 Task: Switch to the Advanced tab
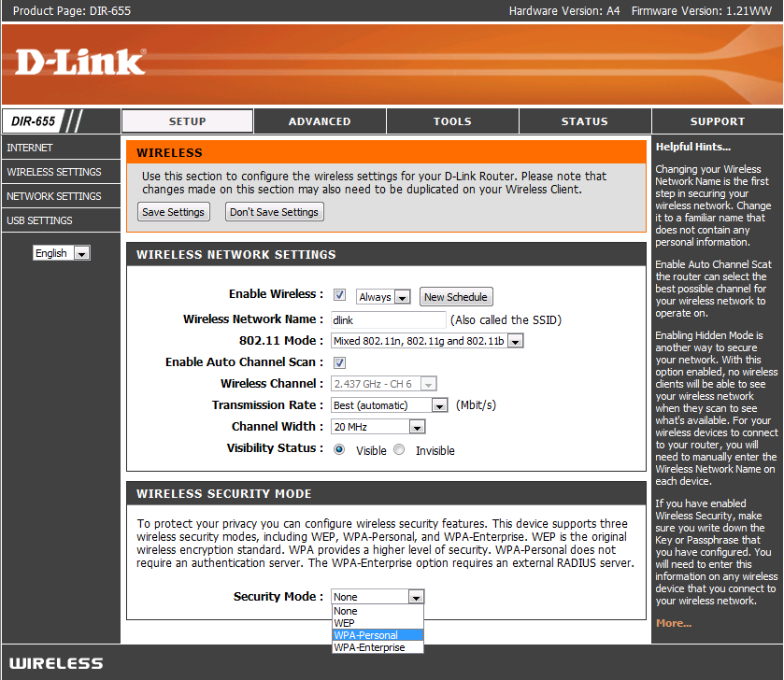pyautogui.click(x=320, y=121)
